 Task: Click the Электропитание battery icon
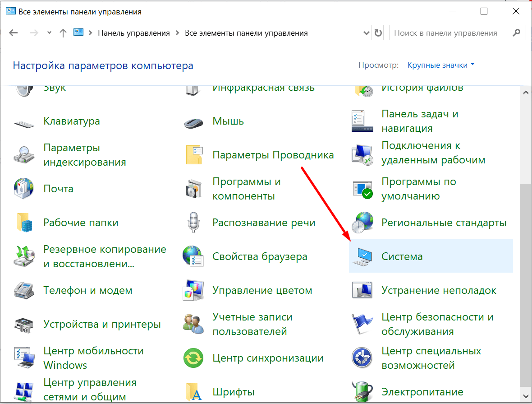click(362, 391)
